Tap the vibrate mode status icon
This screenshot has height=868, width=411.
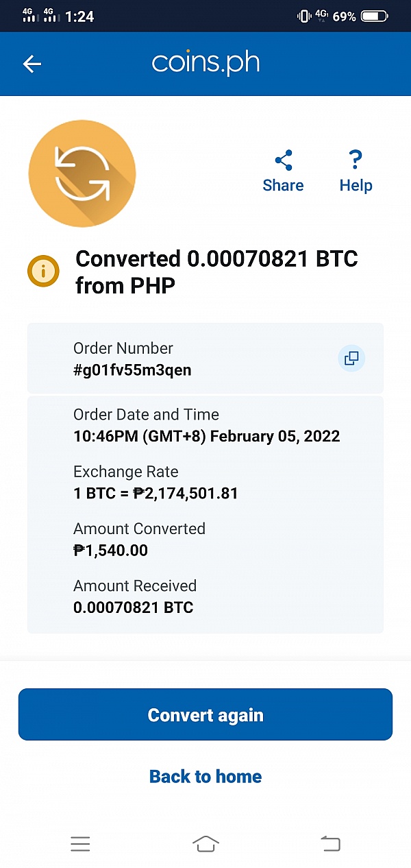click(303, 16)
